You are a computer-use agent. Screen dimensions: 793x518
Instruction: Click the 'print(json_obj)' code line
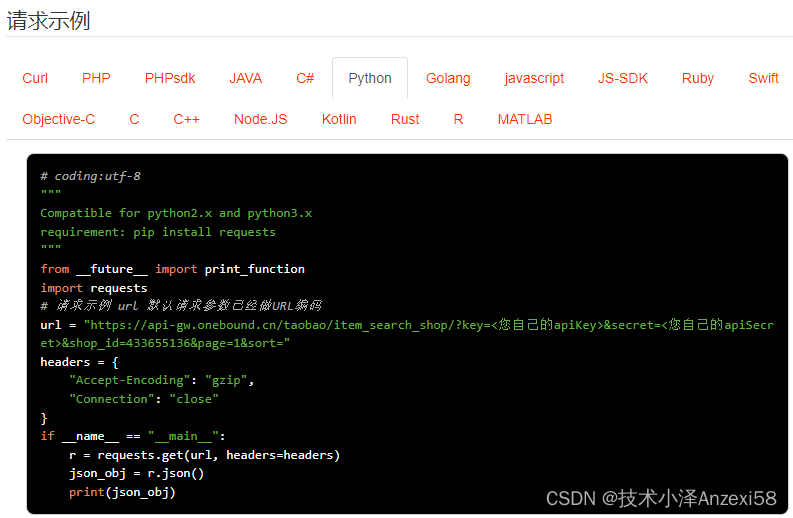tap(122, 492)
